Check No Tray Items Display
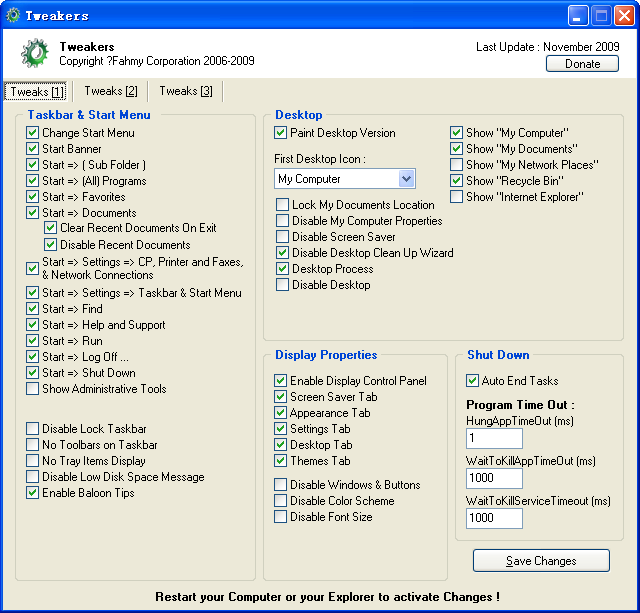 click(x=32, y=461)
